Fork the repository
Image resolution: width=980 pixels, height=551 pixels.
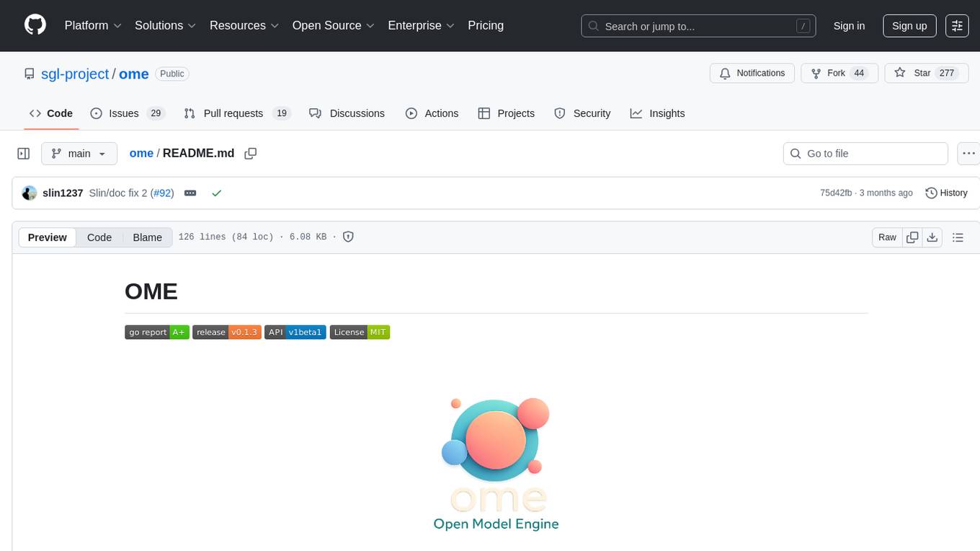[839, 74]
